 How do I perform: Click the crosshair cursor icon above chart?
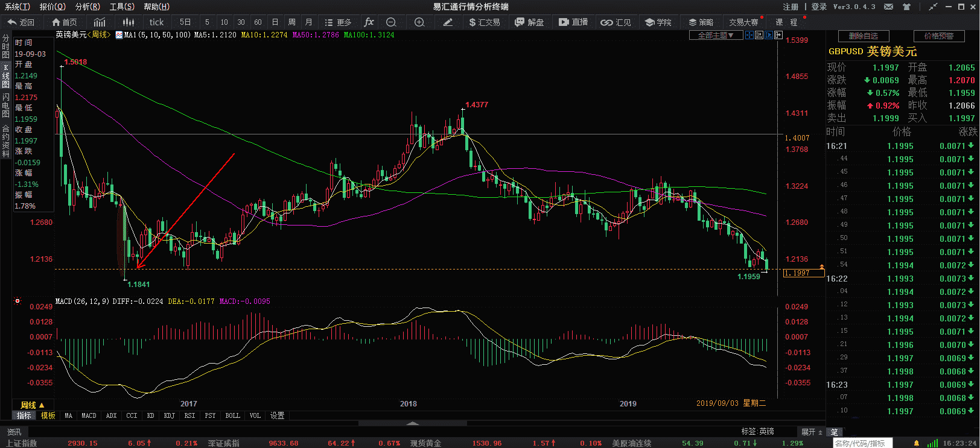(x=749, y=36)
